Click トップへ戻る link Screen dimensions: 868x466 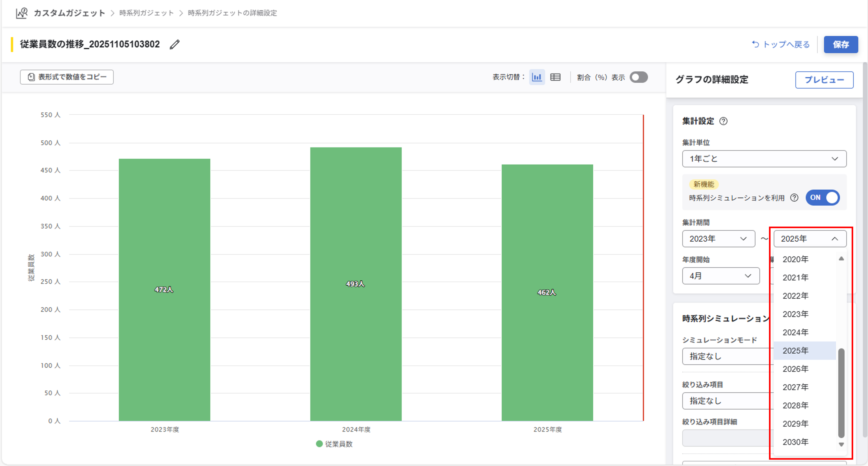(781, 45)
